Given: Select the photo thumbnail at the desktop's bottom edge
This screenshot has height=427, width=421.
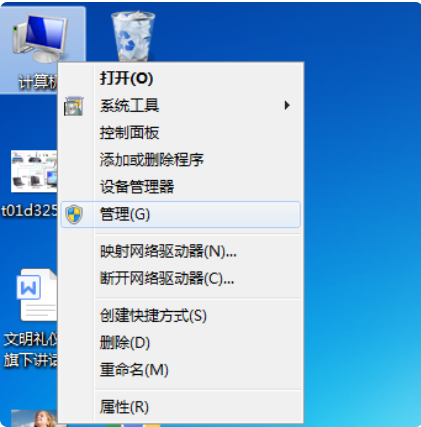Looking at the screenshot, I should click(x=34, y=418).
